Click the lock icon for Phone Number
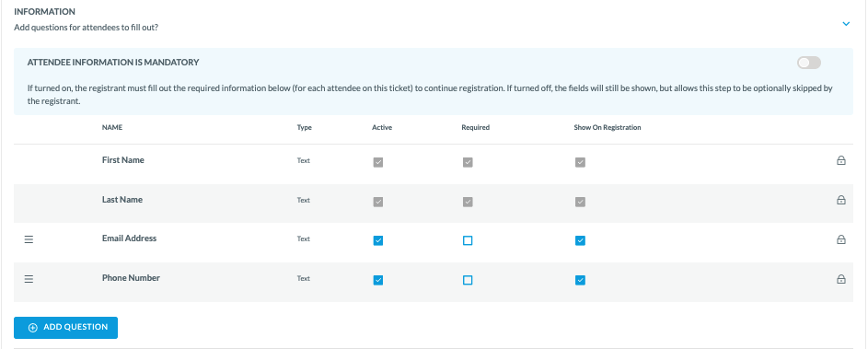The height and width of the screenshot is (349, 868). pyautogui.click(x=841, y=279)
